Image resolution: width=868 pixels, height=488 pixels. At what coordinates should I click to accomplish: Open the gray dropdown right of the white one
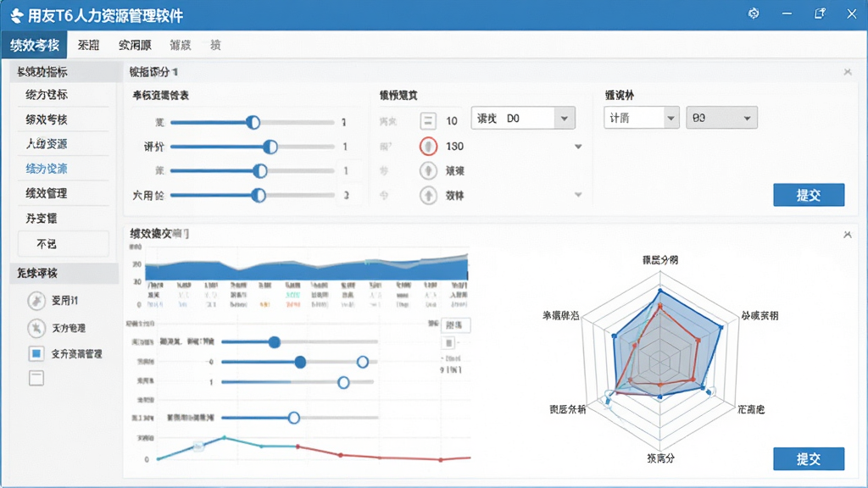click(x=722, y=118)
